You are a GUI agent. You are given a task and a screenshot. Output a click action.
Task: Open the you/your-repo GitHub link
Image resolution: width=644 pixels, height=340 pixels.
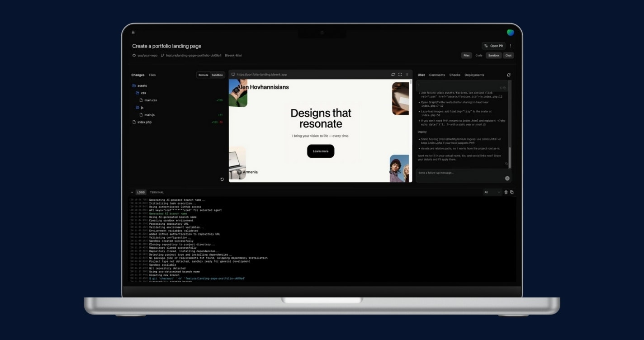(x=145, y=56)
